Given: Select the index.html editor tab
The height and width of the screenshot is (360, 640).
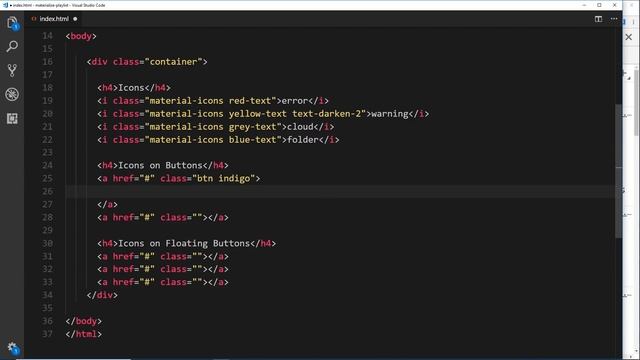Looking at the screenshot, I should pyautogui.click(x=54, y=19).
